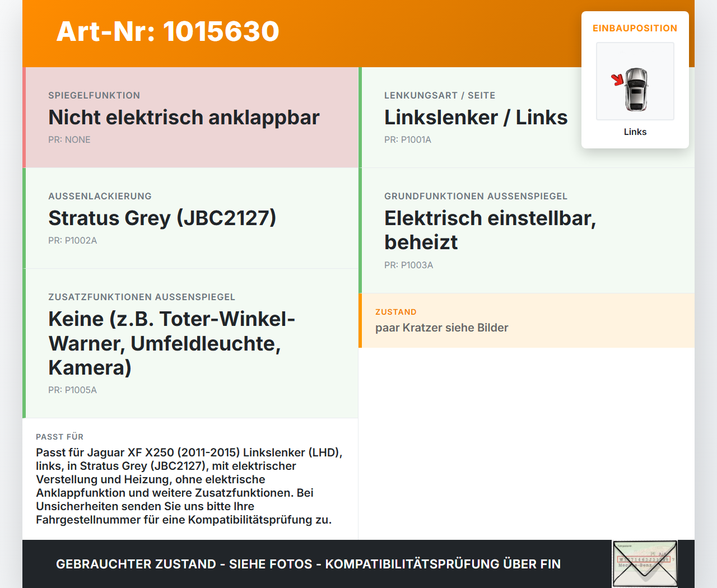Image resolution: width=717 pixels, height=588 pixels.
Task: Toggle the orange bar beside ZUSTAND
Action: click(x=361, y=320)
